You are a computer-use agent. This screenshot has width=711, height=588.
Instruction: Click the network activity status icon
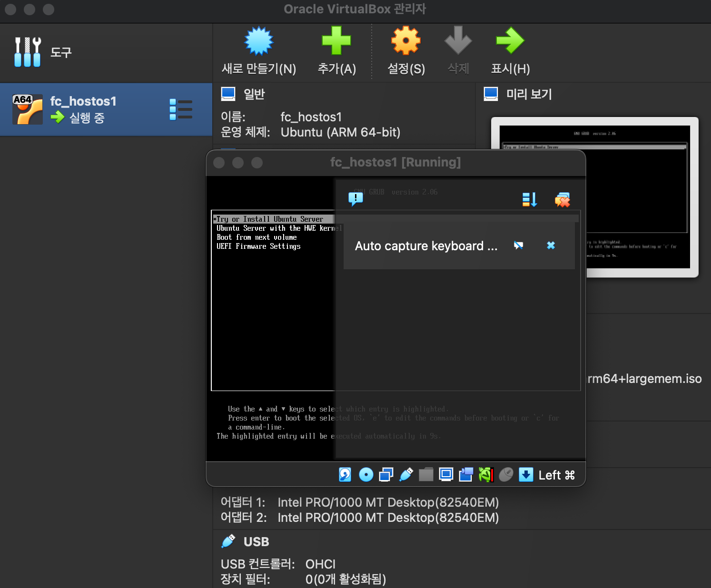coord(386,474)
